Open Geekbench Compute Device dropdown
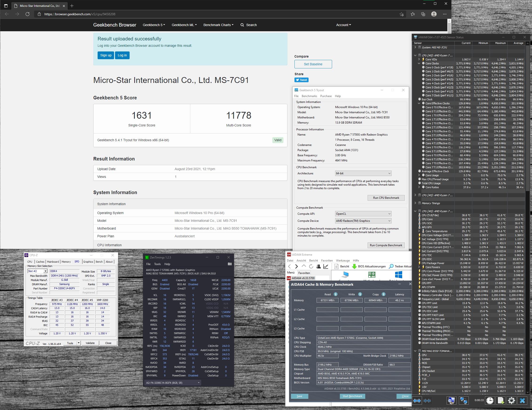Screen dimensions: 532x410 363,221
